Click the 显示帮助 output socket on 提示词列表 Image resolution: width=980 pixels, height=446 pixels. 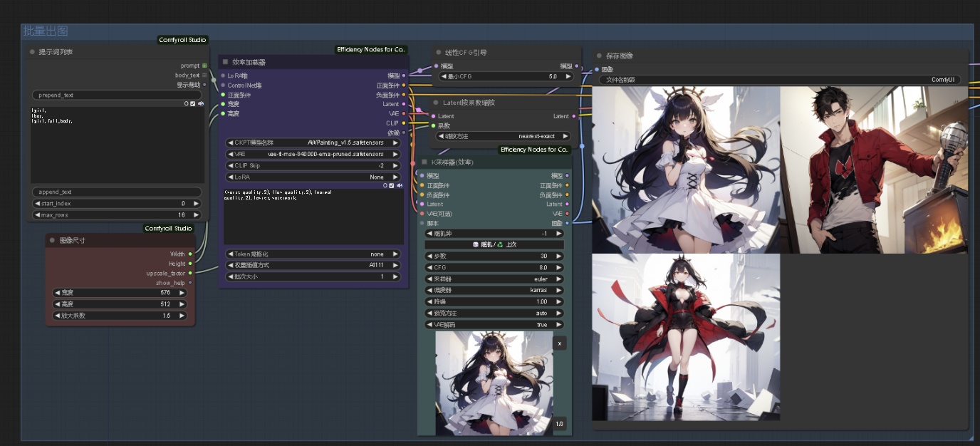[204, 84]
